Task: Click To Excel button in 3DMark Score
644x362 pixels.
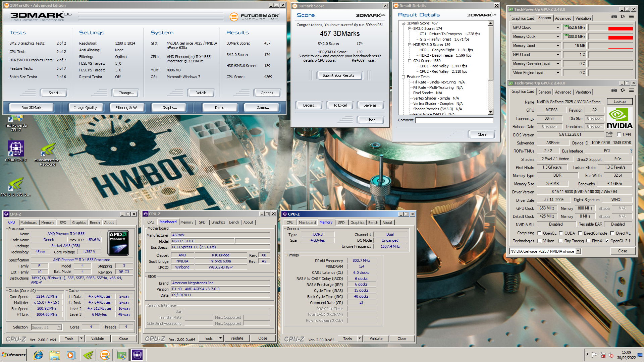Action: coord(340,105)
